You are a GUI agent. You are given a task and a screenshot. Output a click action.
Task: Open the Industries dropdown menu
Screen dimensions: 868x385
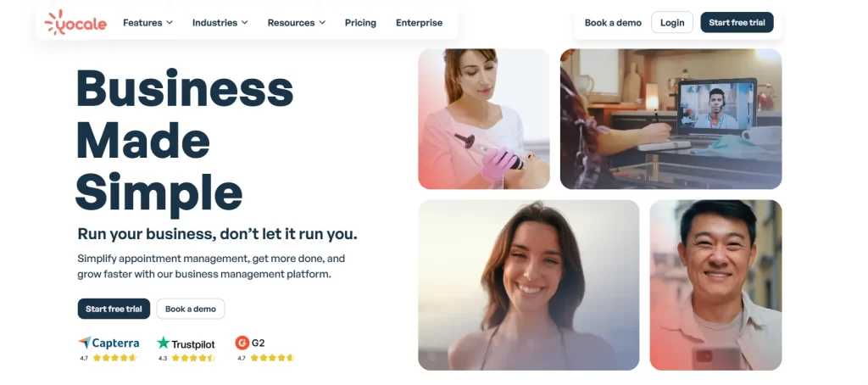pos(220,23)
